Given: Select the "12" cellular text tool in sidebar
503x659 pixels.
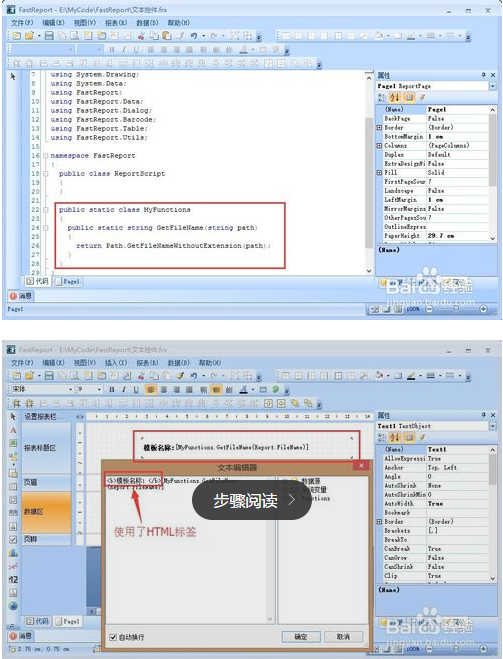Looking at the screenshot, I should [13, 580].
